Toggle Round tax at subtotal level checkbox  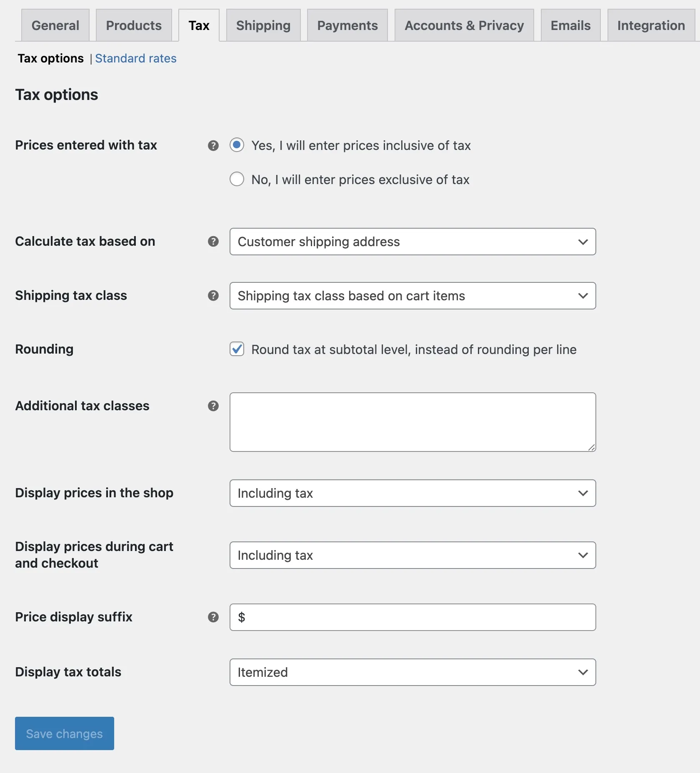click(x=237, y=349)
